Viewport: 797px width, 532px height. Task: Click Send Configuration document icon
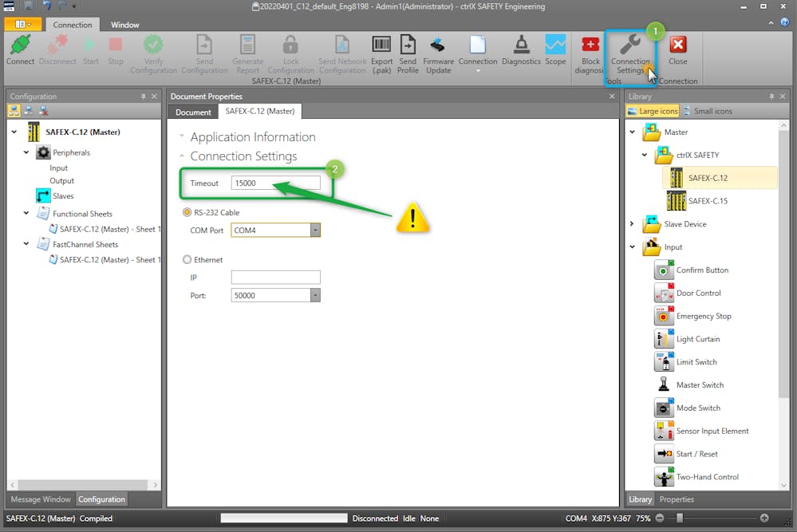(204, 45)
